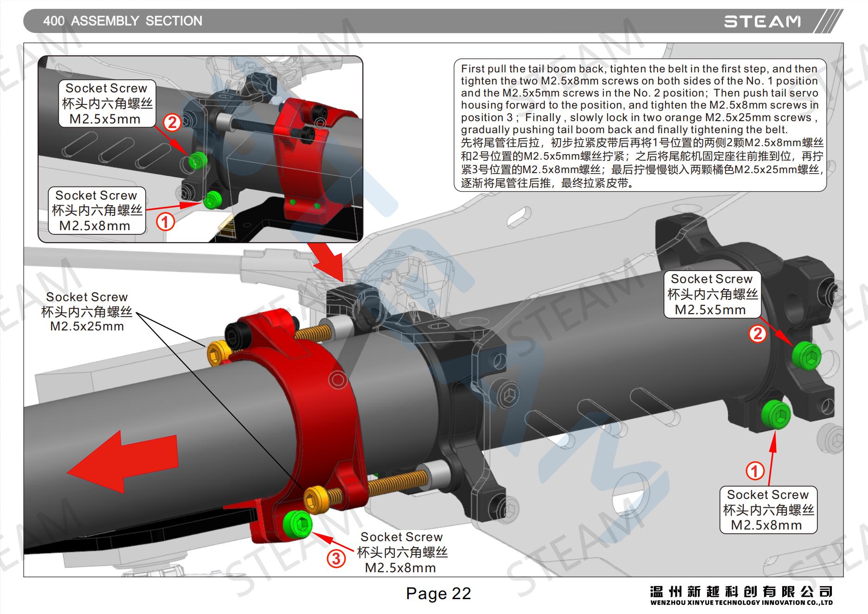This screenshot has width=868, height=614.
Task: Click the green screw on the red clamp
Action: click(297, 524)
